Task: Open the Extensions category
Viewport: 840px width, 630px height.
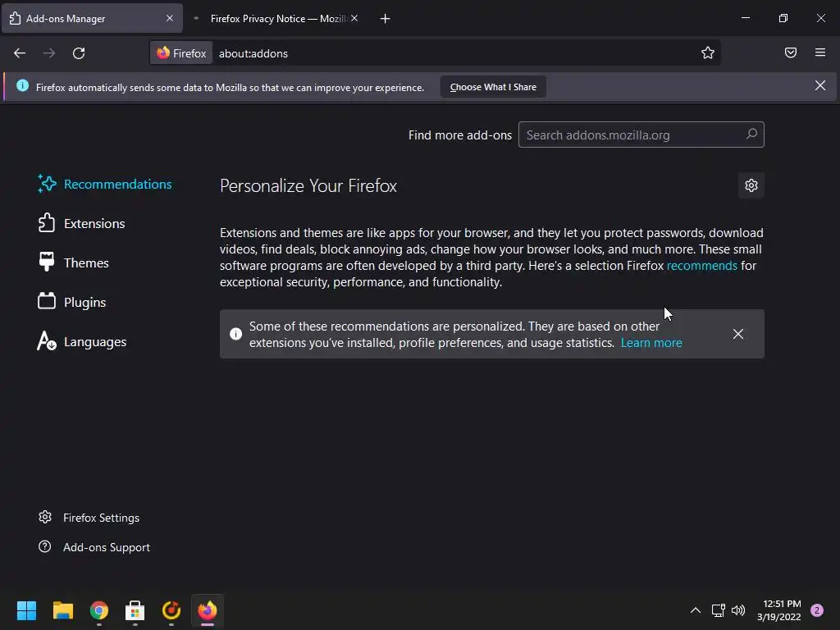Action: [81, 223]
